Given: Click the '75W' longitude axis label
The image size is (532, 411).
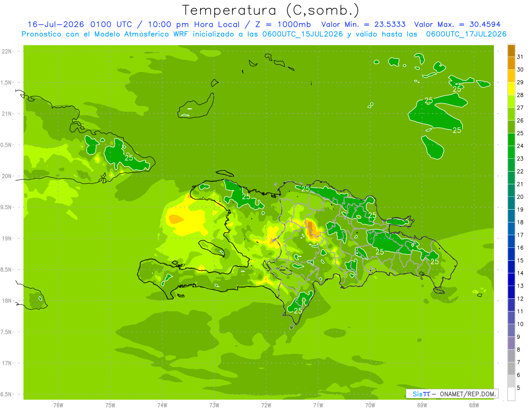Looking at the screenshot, I should [x=110, y=405].
